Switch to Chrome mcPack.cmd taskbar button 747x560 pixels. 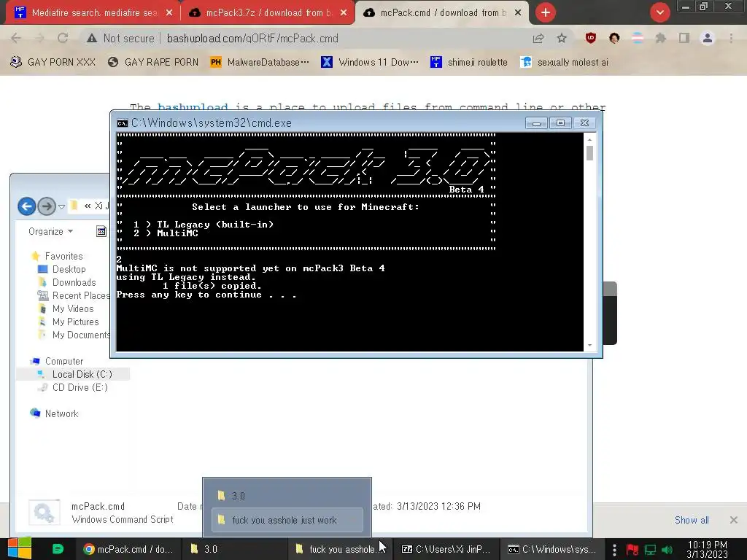(x=128, y=549)
